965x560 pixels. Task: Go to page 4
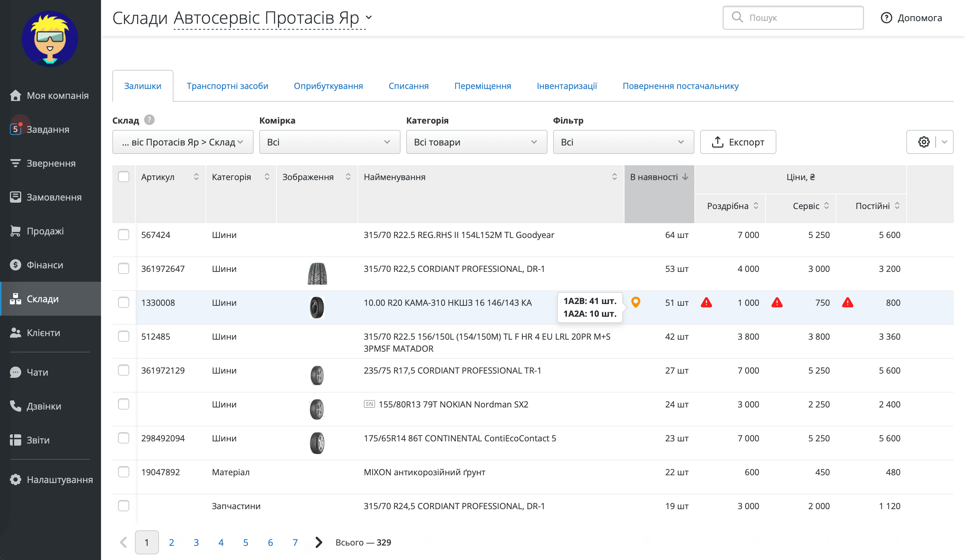(x=221, y=542)
